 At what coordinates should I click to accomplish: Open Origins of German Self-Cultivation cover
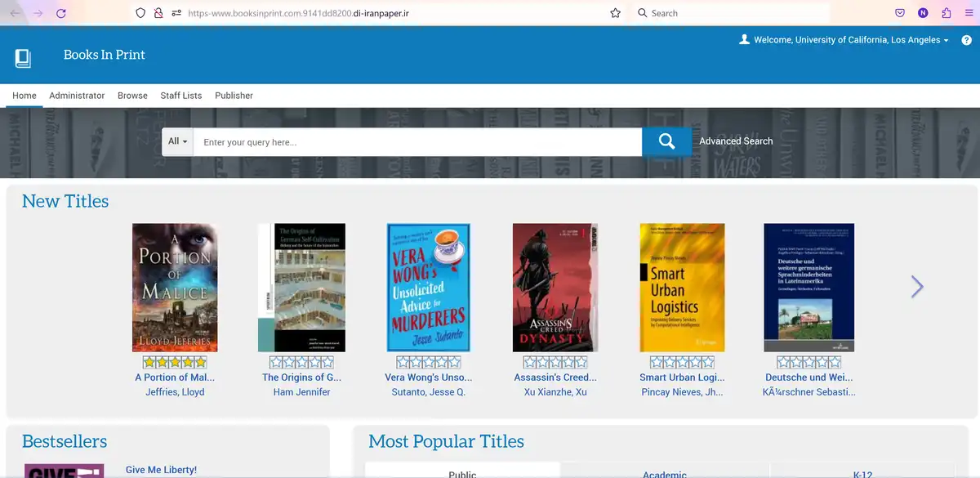(301, 288)
